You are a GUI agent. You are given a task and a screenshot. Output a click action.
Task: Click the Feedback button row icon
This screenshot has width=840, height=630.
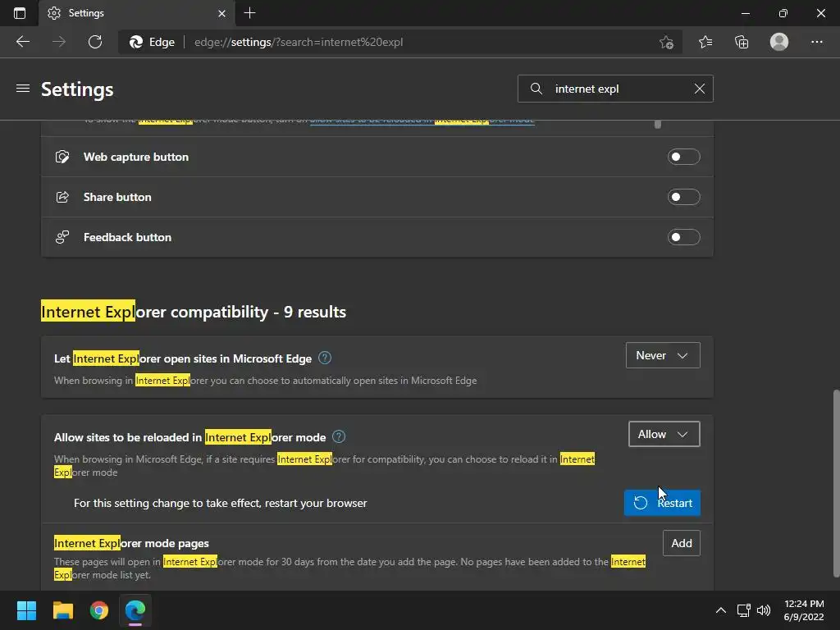click(x=62, y=237)
